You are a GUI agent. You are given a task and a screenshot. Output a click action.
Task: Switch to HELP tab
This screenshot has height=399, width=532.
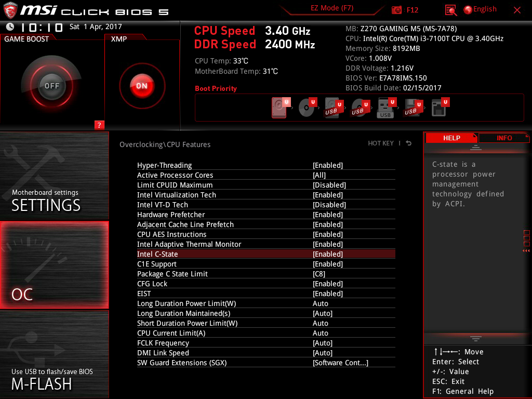pyautogui.click(x=451, y=138)
